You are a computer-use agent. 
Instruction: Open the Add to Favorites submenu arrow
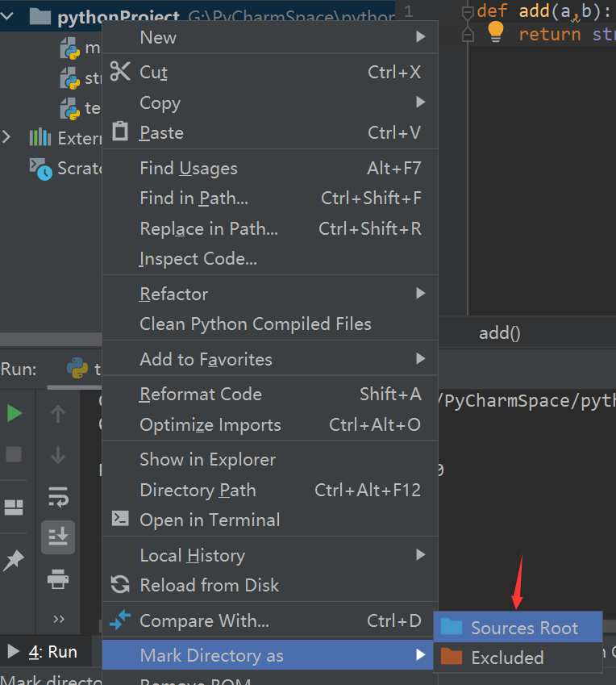click(420, 359)
